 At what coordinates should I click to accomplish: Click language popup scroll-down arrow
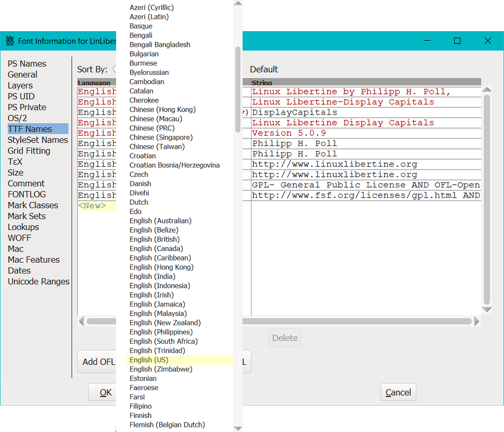(x=238, y=428)
